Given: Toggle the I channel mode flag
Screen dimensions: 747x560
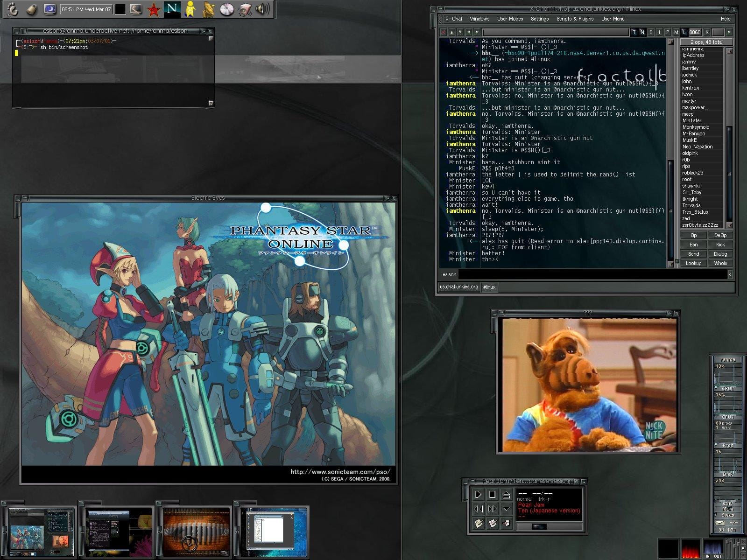Looking at the screenshot, I should click(x=659, y=32).
